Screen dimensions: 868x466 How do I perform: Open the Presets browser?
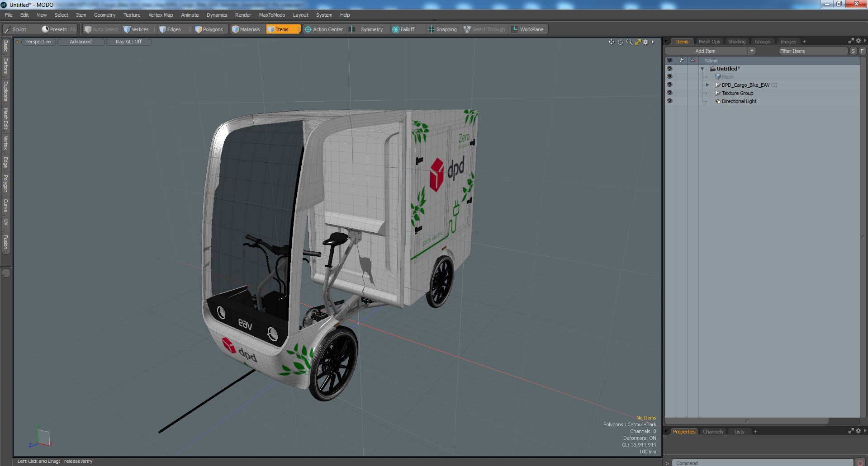tap(59, 29)
